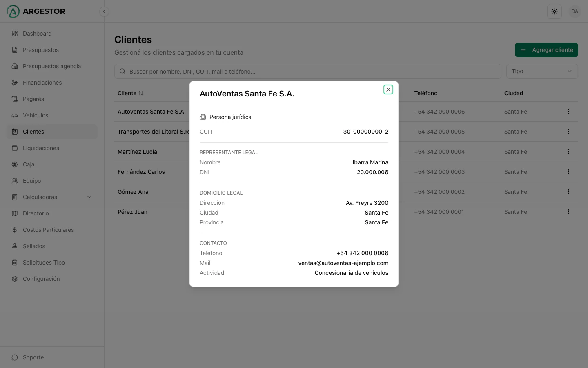Click the Martínez Lucía client row name
Viewport: 588px width, 368px height.
pos(137,152)
